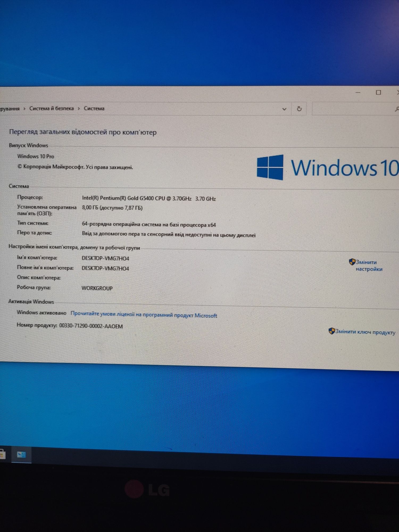Select 'Windows активовано' status text
Image resolution: width=399 pixels, height=532 pixels.
click(x=41, y=313)
